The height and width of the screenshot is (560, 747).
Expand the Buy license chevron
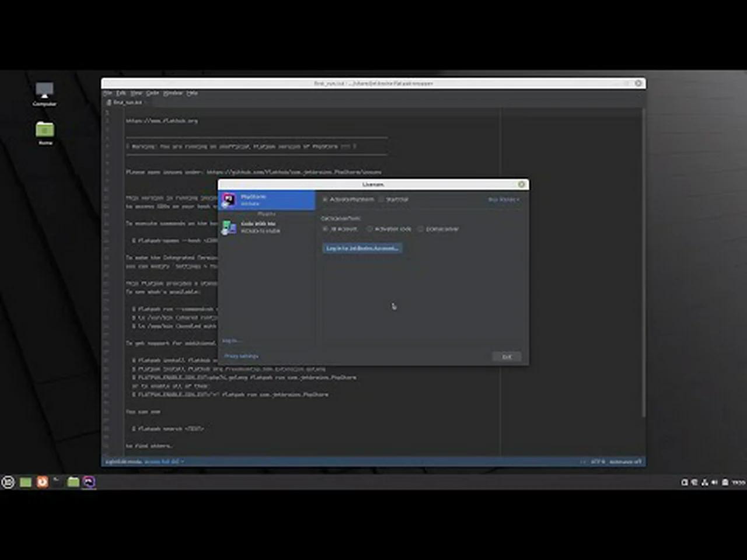tap(517, 199)
